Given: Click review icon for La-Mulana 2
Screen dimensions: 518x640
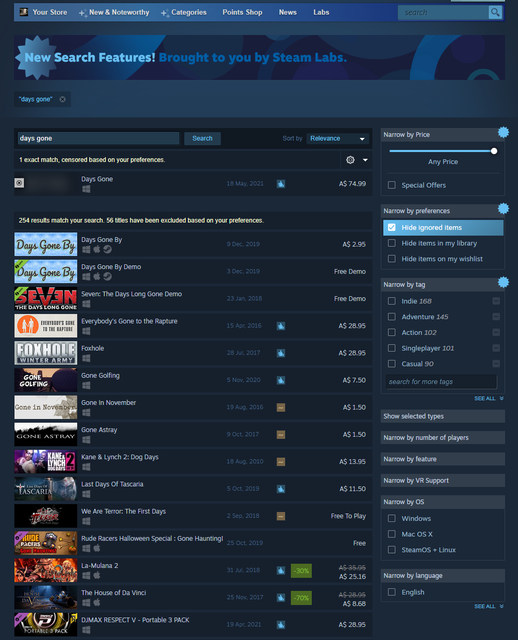Looking at the screenshot, I should pyautogui.click(x=281, y=570).
